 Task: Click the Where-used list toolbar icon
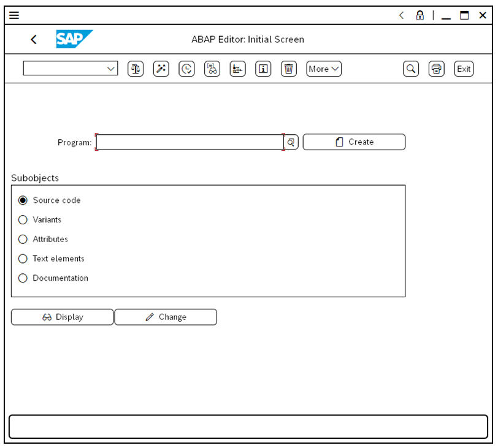[x=212, y=69]
